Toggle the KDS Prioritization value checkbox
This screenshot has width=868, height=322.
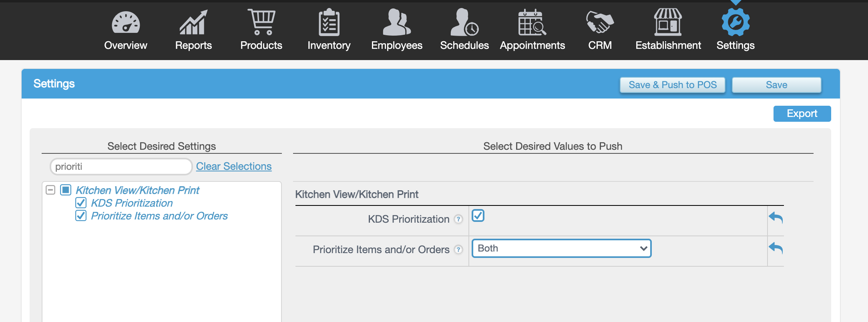478,215
